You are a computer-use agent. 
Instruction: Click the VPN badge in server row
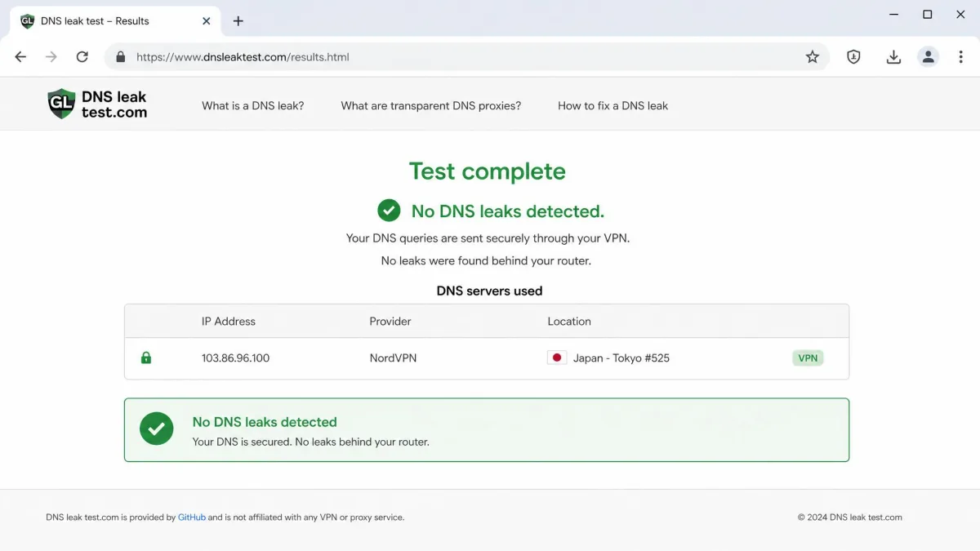(x=808, y=358)
